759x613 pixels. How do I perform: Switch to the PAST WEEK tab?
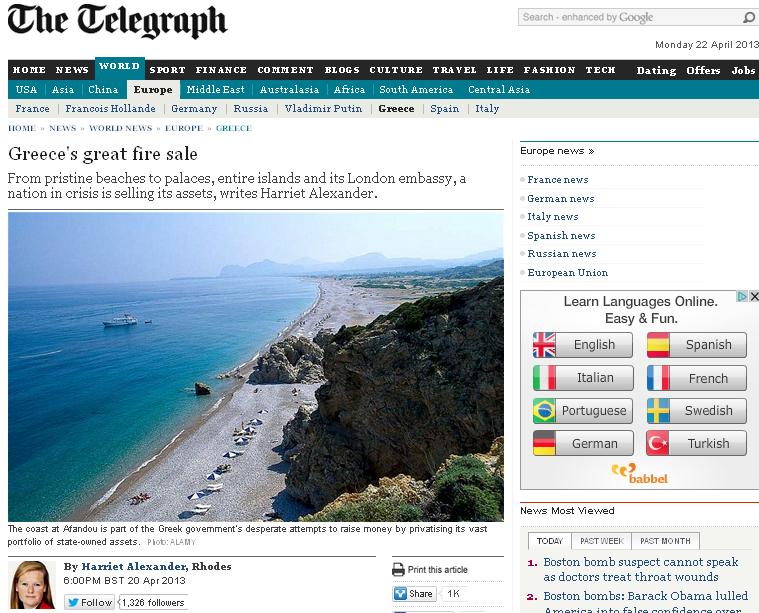point(602,541)
